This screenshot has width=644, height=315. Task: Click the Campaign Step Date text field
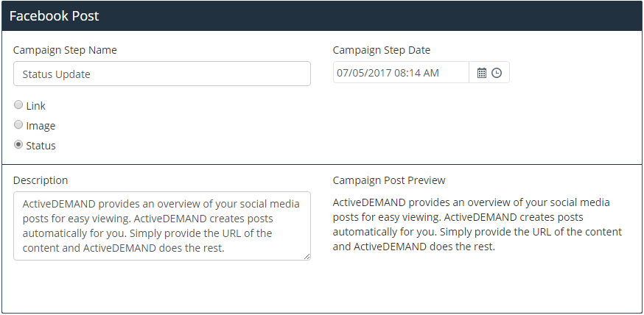401,73
